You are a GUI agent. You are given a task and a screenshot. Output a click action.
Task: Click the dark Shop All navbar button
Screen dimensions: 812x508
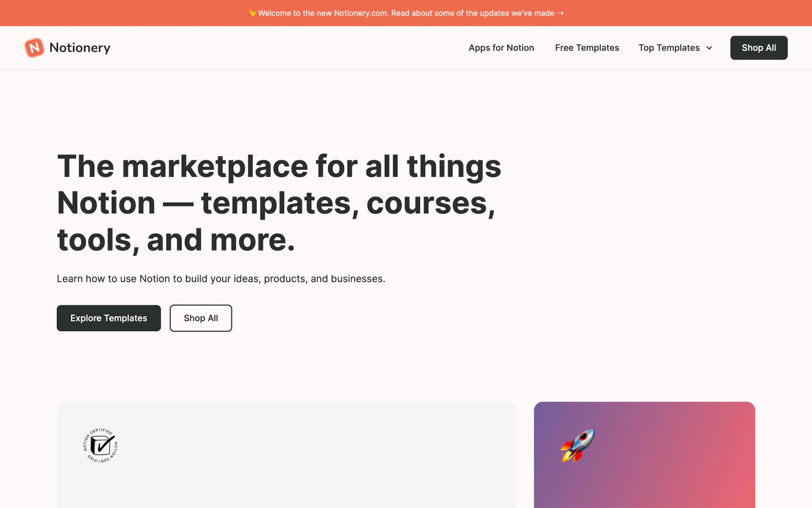coord(759,48)
